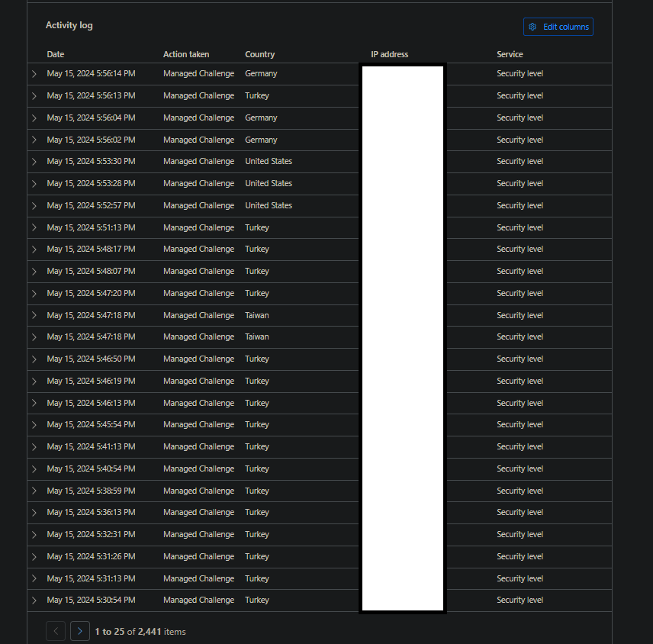The width and height of the screenshot is (653, 644).
Task: Click Security level in the 5:48:17 PM row
Action: 520,249
